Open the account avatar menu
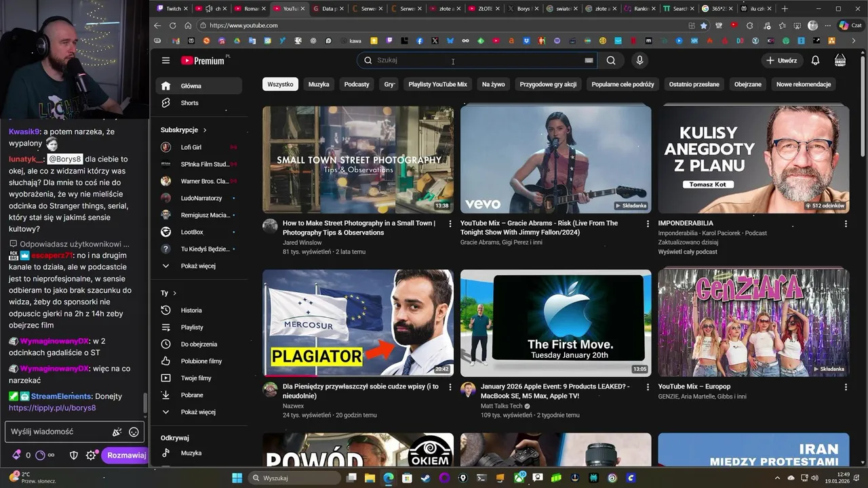This screenshot has height=488, width=868. pyautogui.click(x=840, y=60)
